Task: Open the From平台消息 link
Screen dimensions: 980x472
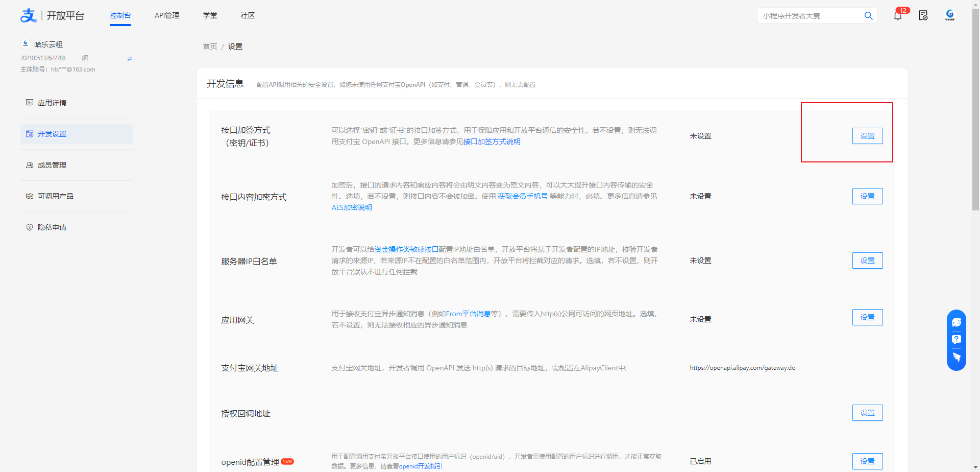Action: click(x=468, y=314)
